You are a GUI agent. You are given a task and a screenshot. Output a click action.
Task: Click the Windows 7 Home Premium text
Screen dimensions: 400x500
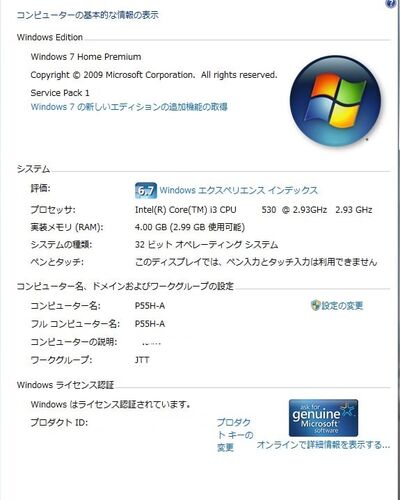[86, 57]
